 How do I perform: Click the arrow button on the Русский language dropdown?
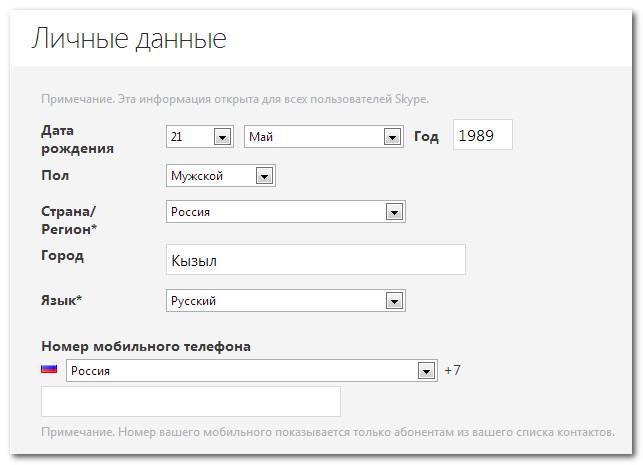coord(394,301)
